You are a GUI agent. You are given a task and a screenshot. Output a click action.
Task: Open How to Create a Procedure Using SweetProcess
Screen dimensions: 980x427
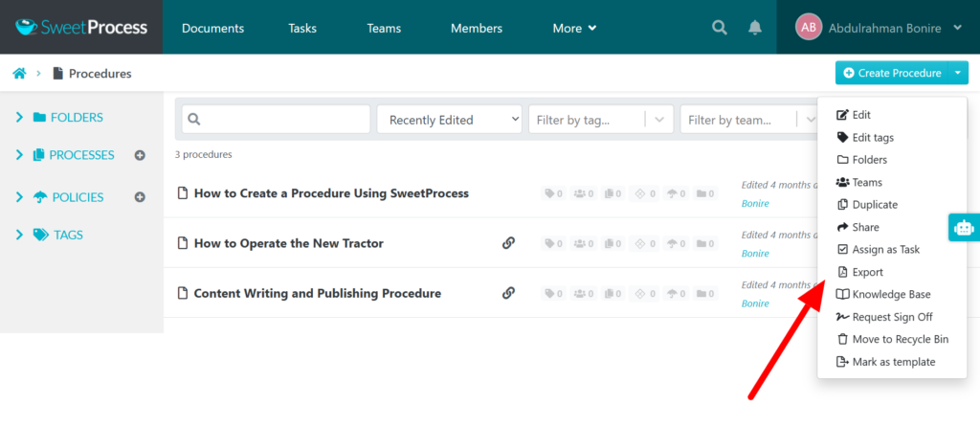point(331,193)
